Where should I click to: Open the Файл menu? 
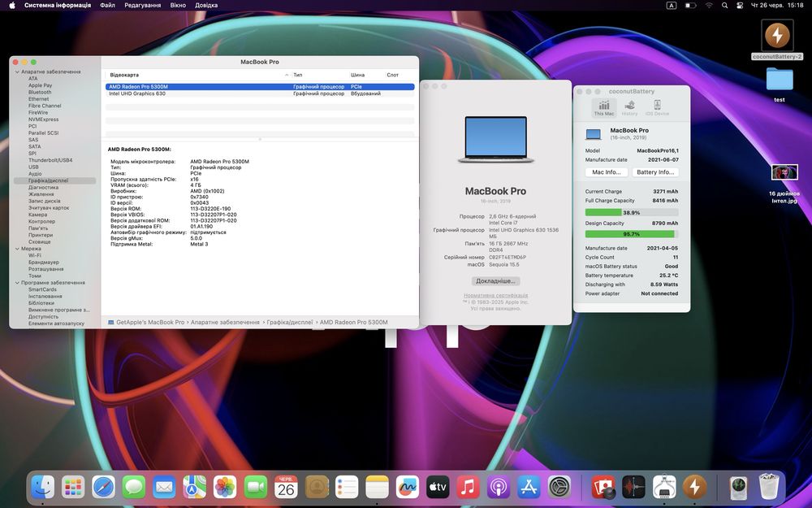[x=107, y=5]
